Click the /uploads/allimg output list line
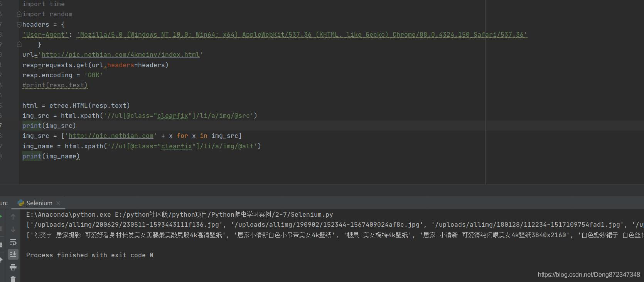 tap(335, 224)
